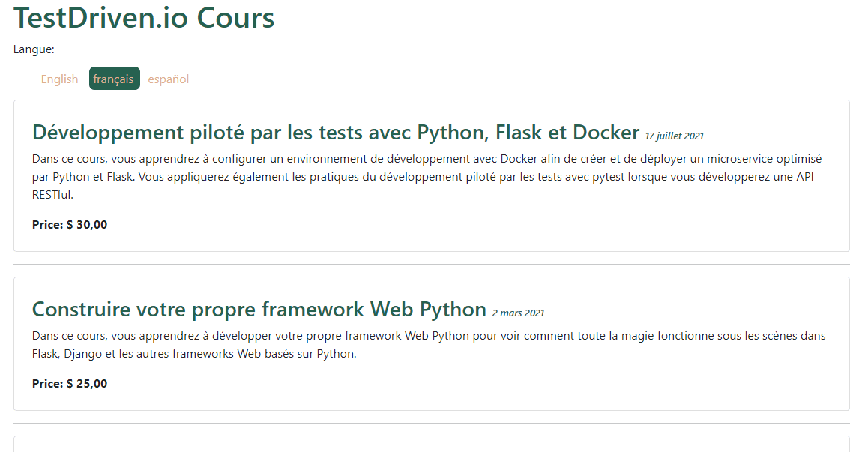868x452 pixels.
Task: Switch language to English
Action: click(59, 79)
